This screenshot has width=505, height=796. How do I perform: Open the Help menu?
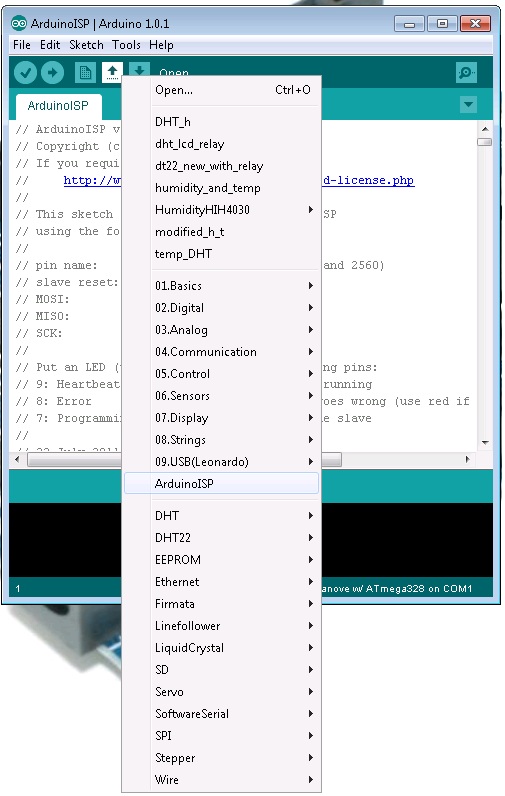pyautogui.click(x=161, y=45)
